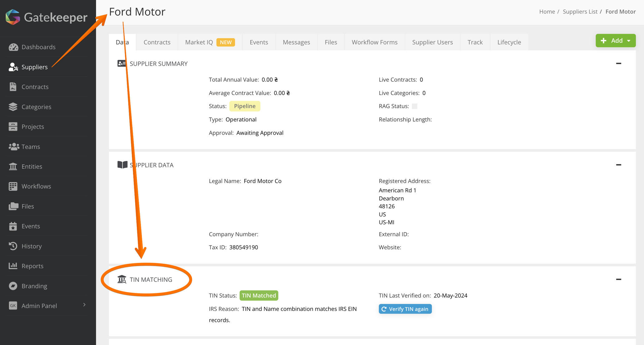
Task: Click the RAG Status color square
Action: (x=414, y=106)
